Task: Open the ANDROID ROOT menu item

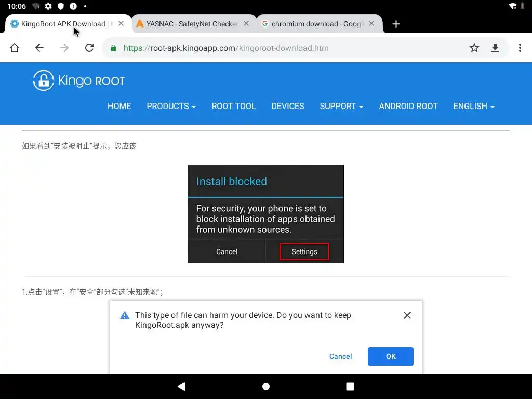Action: (408, 106)
